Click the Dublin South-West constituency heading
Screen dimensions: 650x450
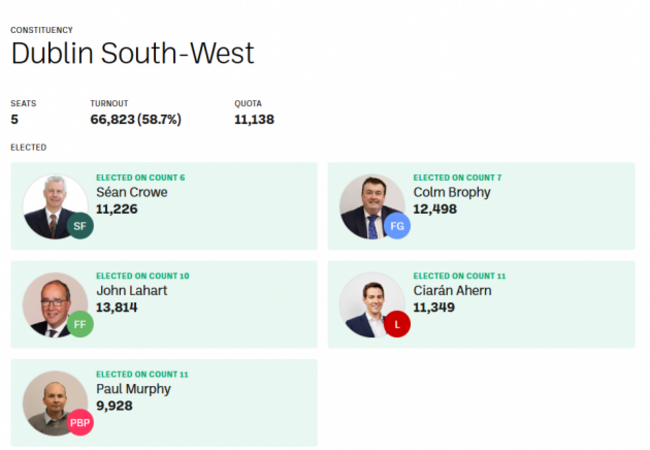pyautogui.click(x=133, y=53)
